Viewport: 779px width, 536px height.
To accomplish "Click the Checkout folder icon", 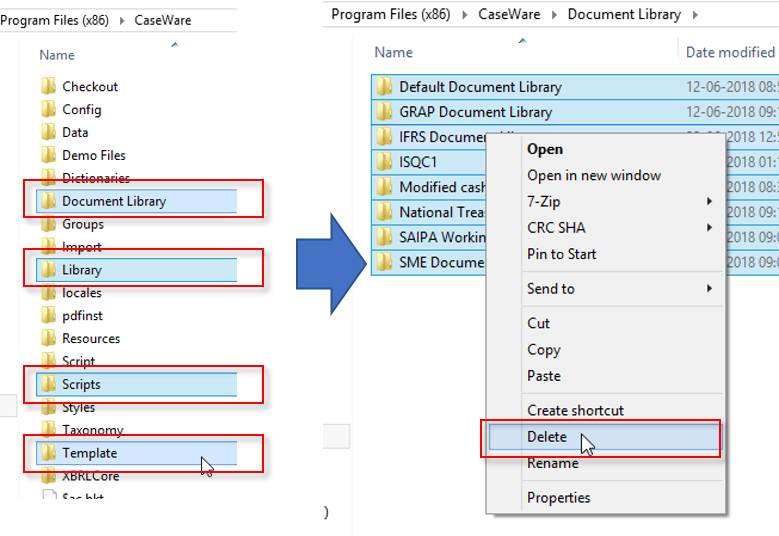I will coord(48,86).
